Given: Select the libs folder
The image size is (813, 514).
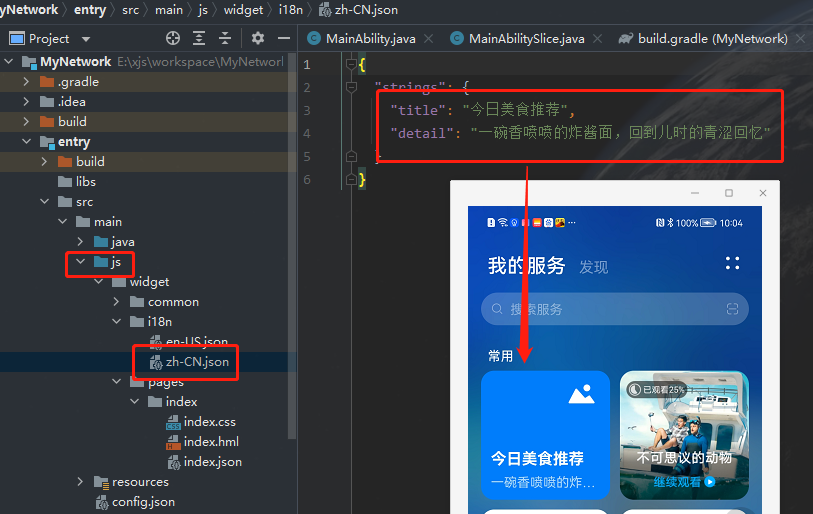Looking at the screenshot, I should tap(77, 182).
